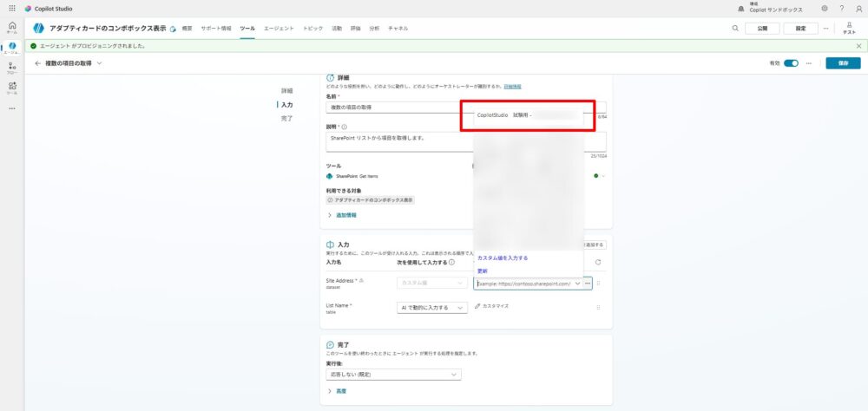Click the help question mark icon
The image size is (868, 411).
click(x=841, y=8)
